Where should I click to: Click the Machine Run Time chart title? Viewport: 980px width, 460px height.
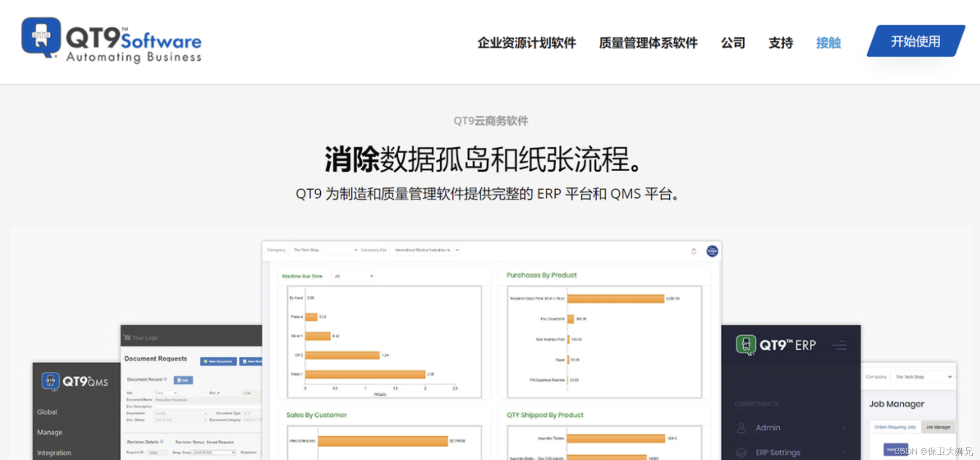tap(302, 276)
